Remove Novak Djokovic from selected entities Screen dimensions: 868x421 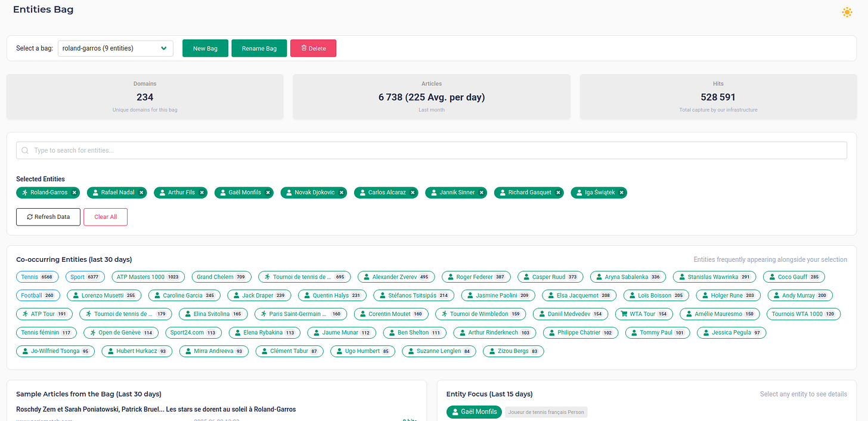click(342, 193)
